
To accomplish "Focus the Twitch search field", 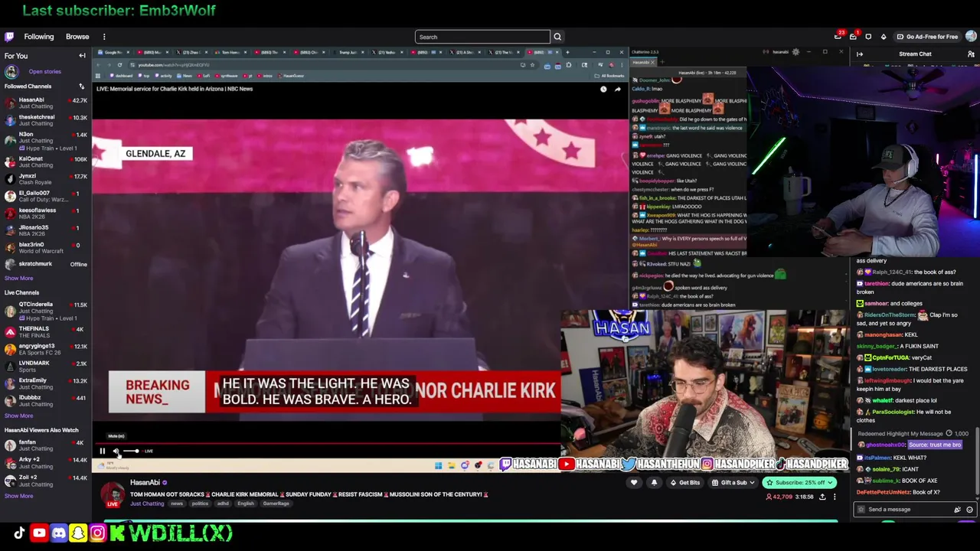I will tap(482, 37).
